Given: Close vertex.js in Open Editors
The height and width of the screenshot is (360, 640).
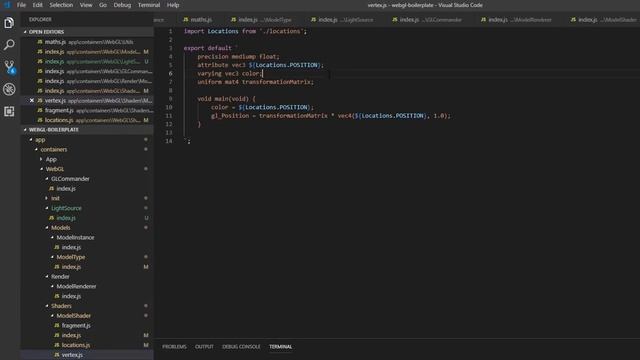Looking at the screenshot, I should click(x=32, y=100).
